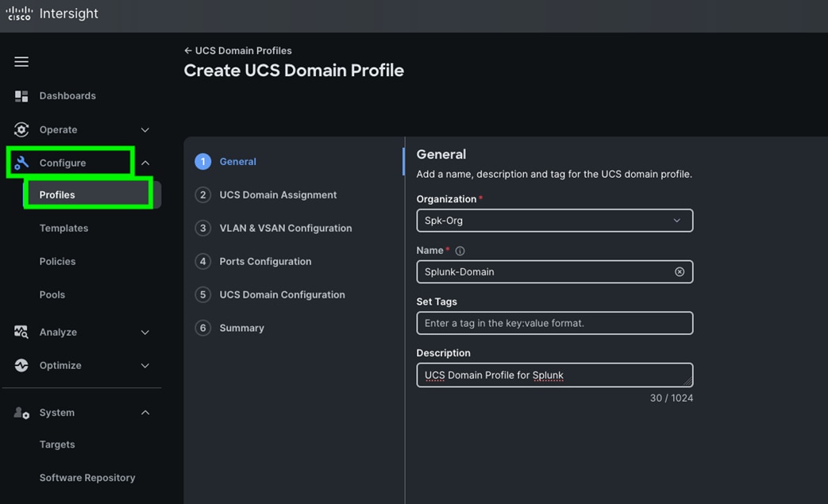This screenshot has height=504, width=828.
Task: Click the Analyze chart icon
Action: 21,332
